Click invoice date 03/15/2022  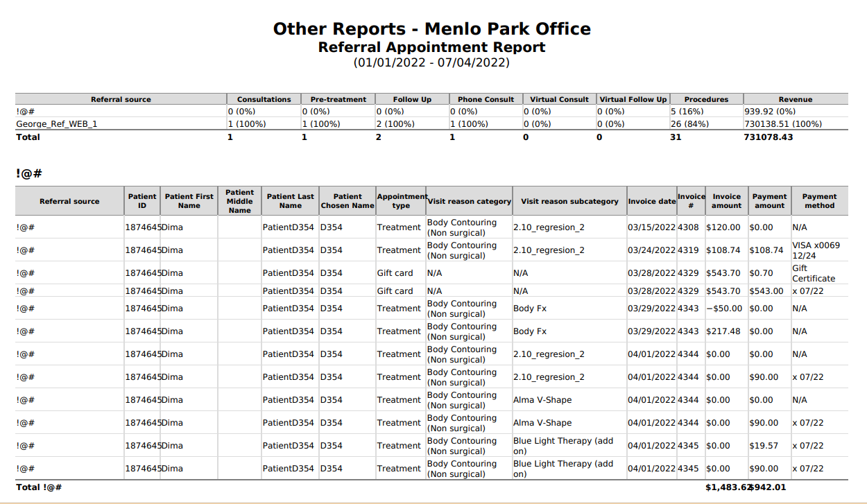651,227
